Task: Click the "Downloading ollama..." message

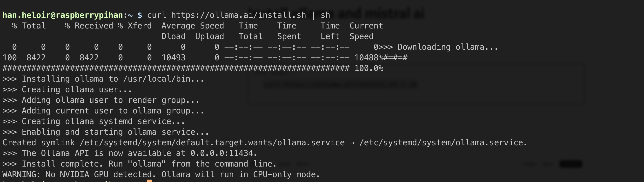Action: (448, 47)
